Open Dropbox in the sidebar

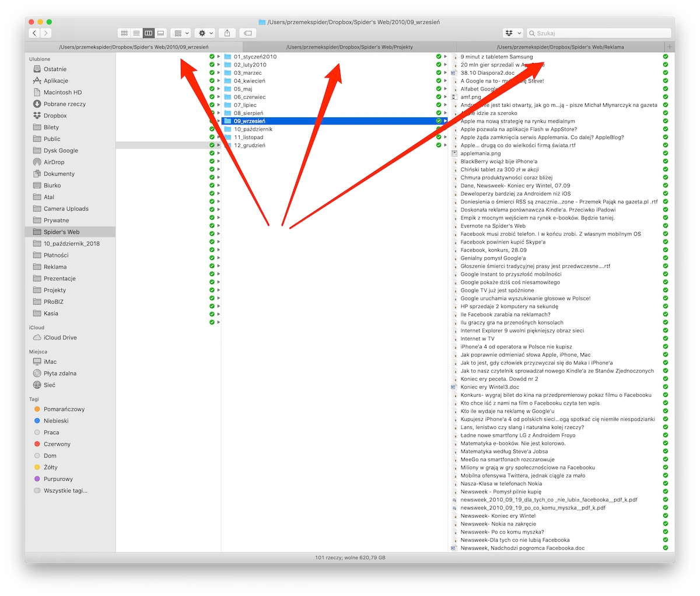(x=55, y=116)
